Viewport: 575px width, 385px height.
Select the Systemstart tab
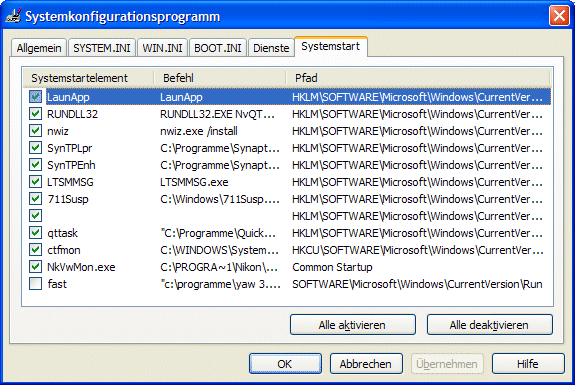(330, 47)
